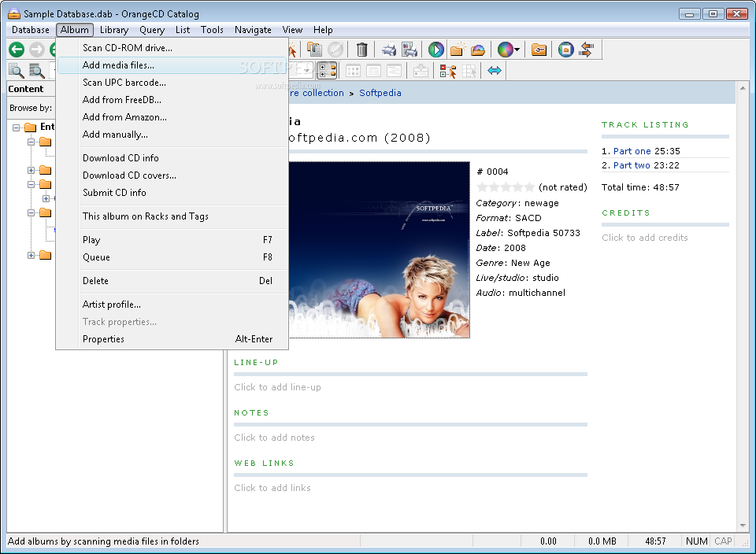Viewport: 756px width, 554px height.
Task: Open the Query menu
Action: click(x=152, y=30)
